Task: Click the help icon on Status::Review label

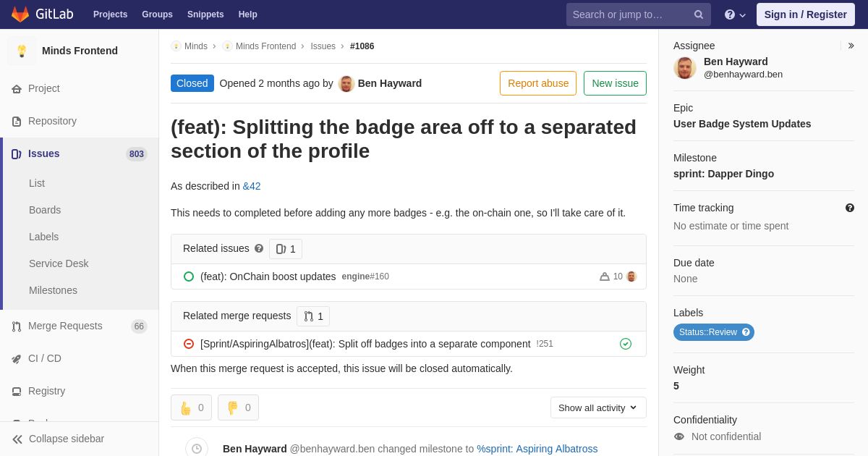Action: (746, 332)
